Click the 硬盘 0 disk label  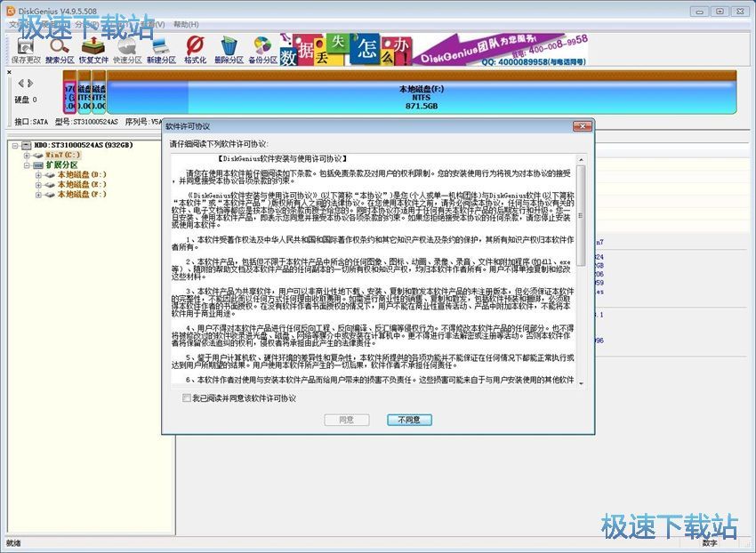point(26,100)
